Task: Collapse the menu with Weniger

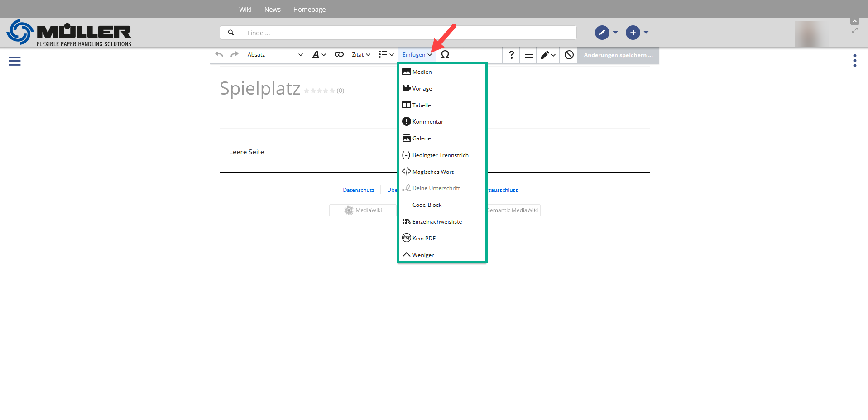Action: (x=422, y=255)
